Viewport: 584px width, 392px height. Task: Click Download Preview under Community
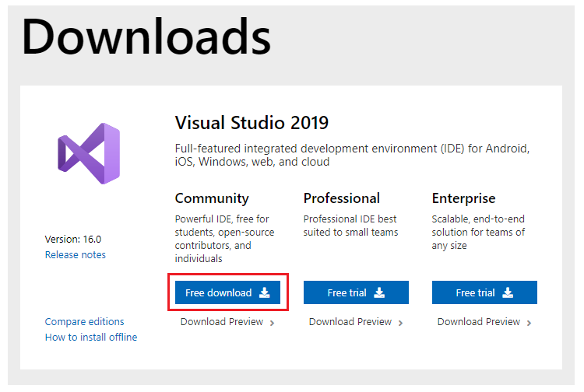pos(222,322)
